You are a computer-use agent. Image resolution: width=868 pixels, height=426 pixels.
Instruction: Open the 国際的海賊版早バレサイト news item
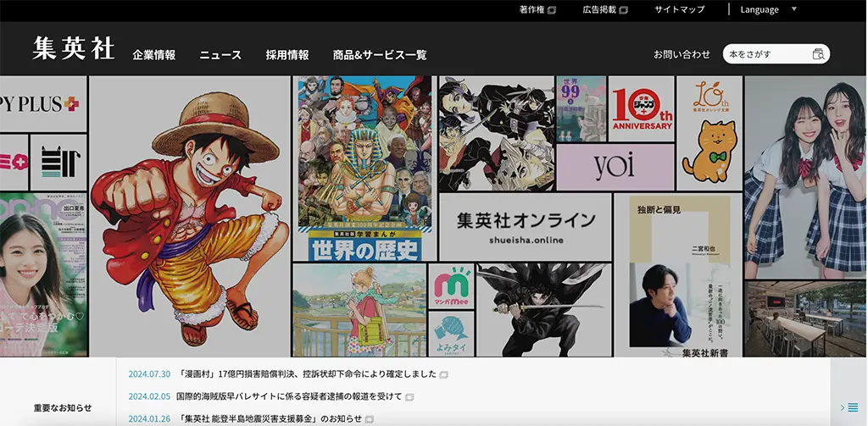(289, 396)
